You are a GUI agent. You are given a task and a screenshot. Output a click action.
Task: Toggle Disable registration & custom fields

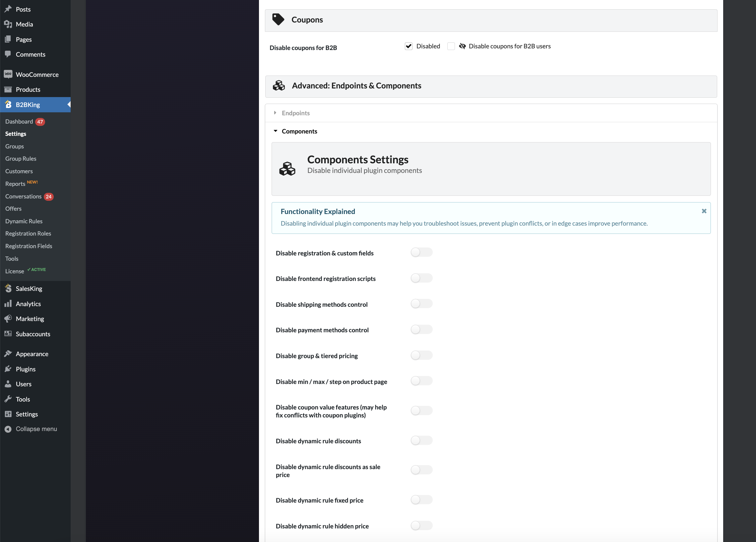(421, 252)
